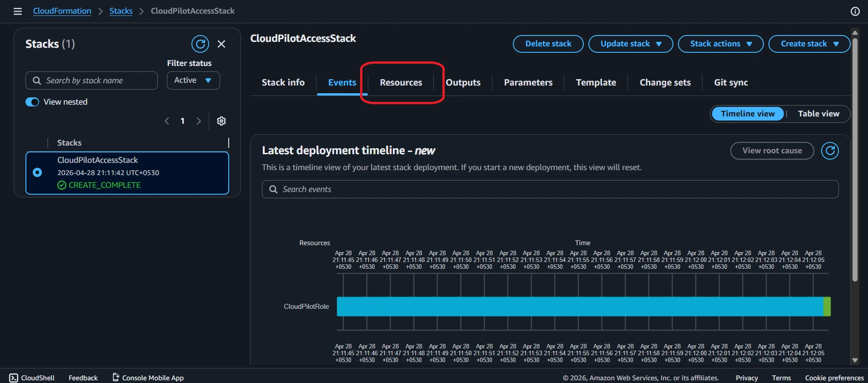Click View root cause button
Viewport: 868px width, 383px height.
point(772,151)
